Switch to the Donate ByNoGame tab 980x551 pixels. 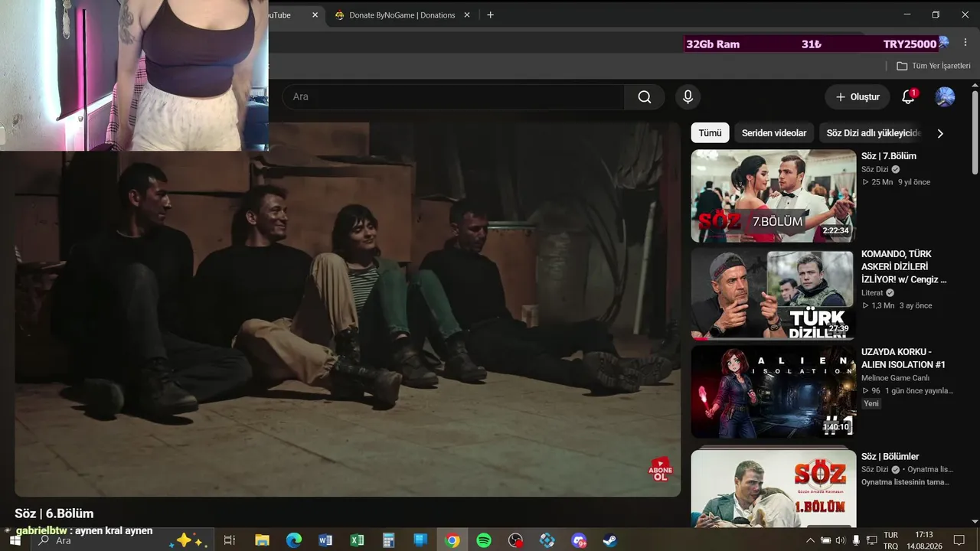(x=402, y=15)
